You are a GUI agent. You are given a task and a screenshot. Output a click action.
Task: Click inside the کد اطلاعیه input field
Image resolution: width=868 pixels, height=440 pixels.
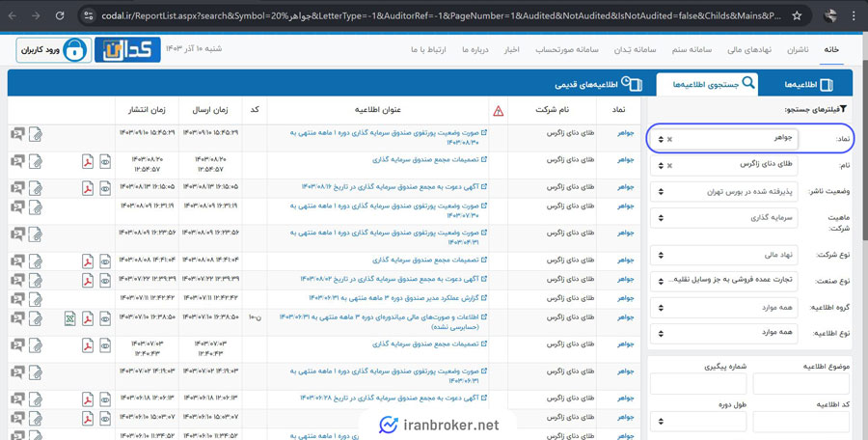(801, 422)
